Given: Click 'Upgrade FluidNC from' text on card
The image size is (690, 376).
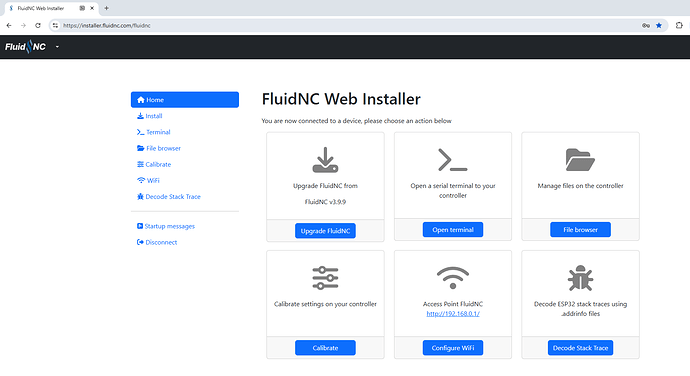Looking at the screenshot, I should (325, 186).
